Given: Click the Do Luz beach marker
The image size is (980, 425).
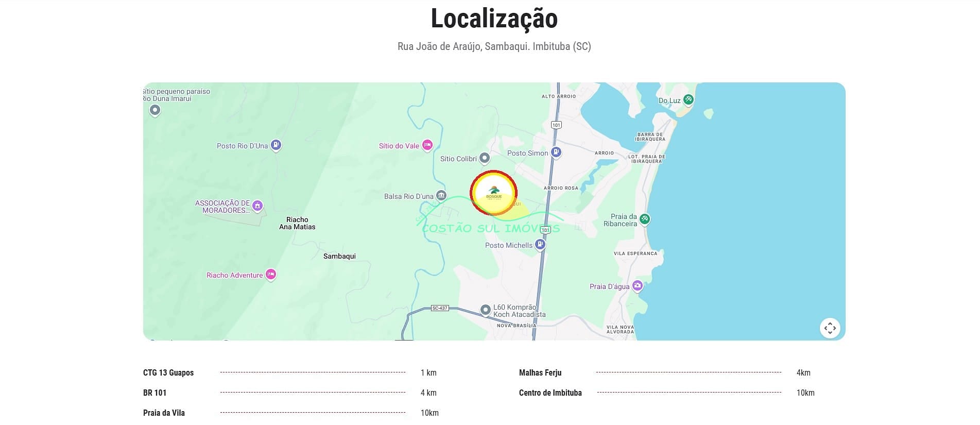Looking at the screenshot, I should coord(688,99).
